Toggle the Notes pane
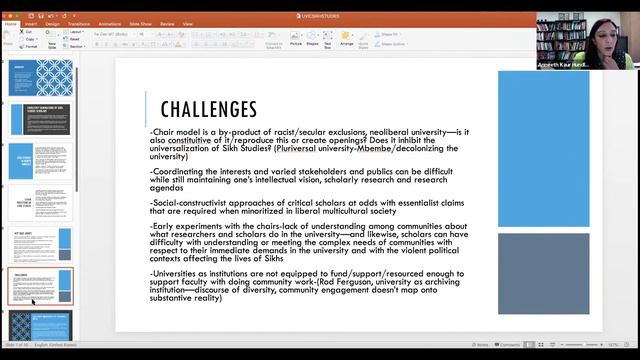640x360 pixels. point(480,345)
